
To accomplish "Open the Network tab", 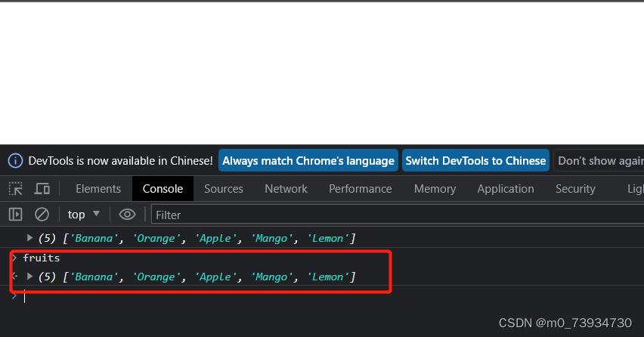I will click(286, 189).
